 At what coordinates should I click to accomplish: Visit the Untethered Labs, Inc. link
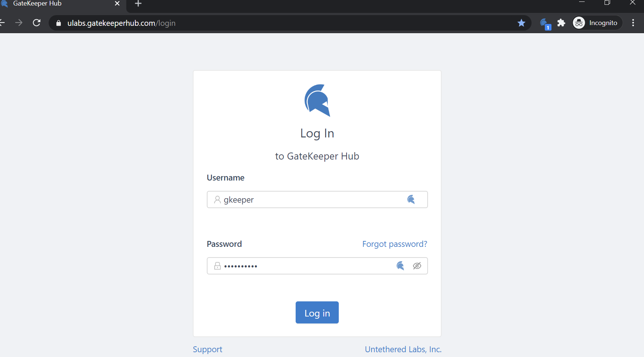pyautogui.click(x=403, y=349)
